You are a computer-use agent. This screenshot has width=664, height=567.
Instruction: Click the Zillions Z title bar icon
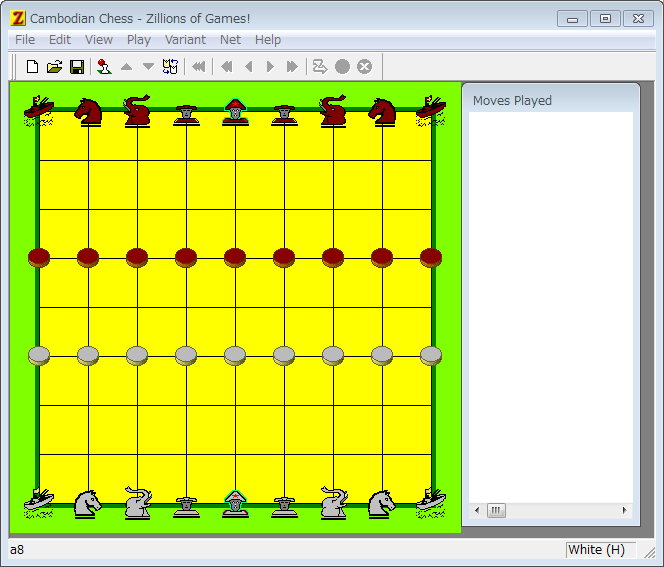tap(18, 18)
